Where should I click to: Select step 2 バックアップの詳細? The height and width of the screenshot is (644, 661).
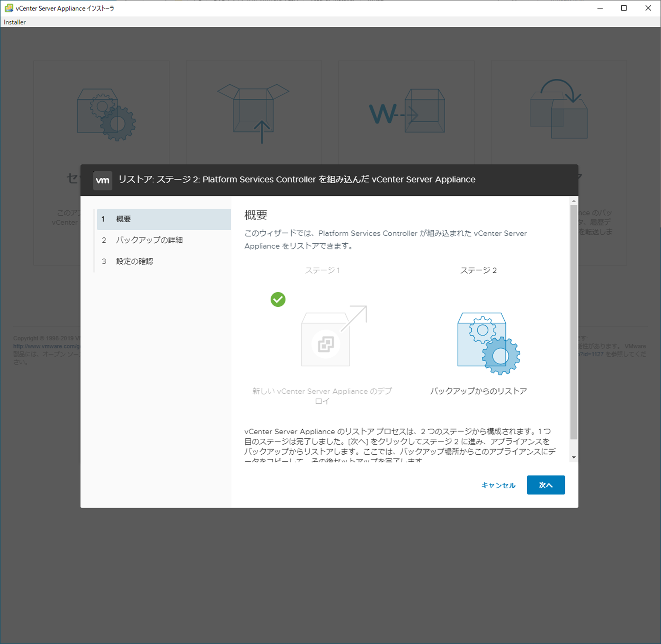point(149,240)
